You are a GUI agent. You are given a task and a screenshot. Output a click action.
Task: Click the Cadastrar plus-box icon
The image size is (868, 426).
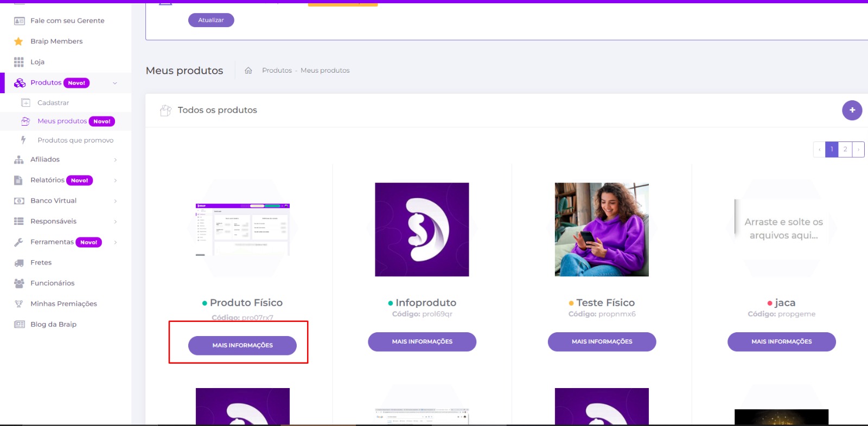(25, 103)
